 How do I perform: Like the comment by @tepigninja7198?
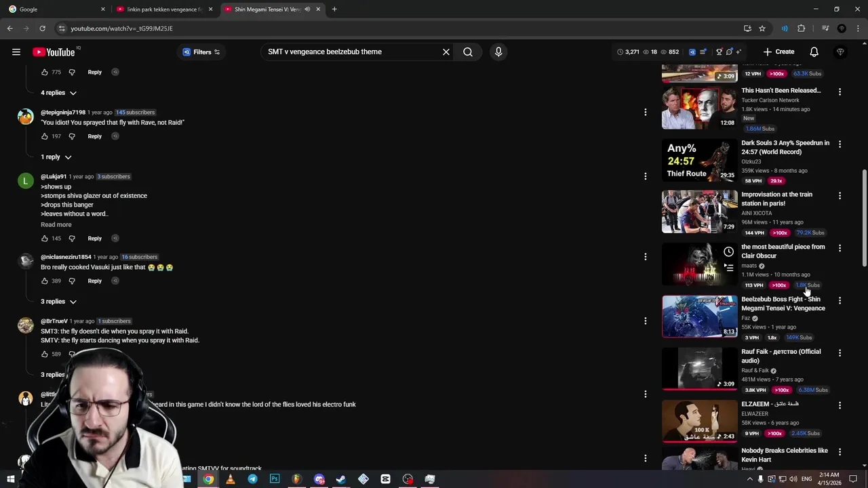click(x=45, y=136)
